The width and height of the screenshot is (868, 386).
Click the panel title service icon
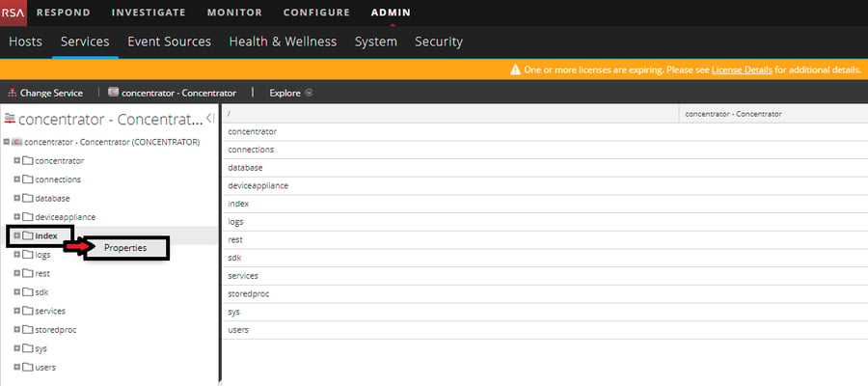(10, 119)
